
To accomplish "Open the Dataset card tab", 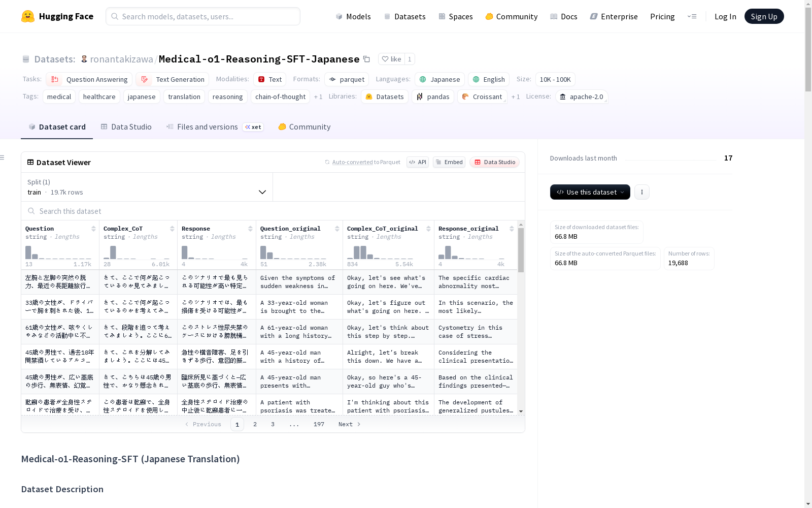I will point(57,127).
